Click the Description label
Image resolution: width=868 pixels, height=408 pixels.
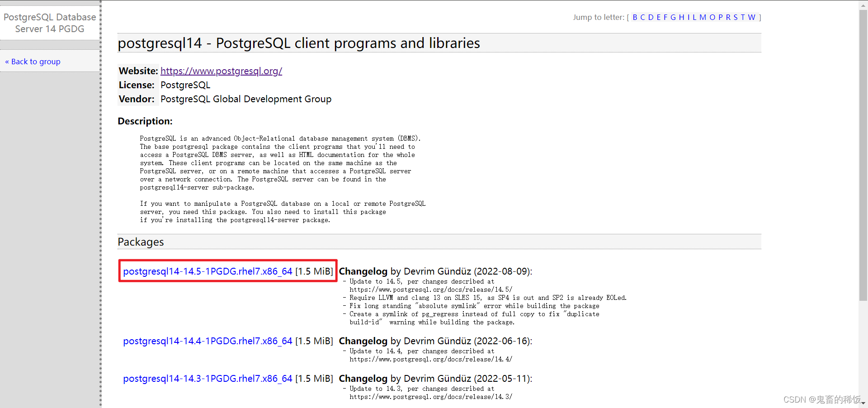[x=145, y=121]
